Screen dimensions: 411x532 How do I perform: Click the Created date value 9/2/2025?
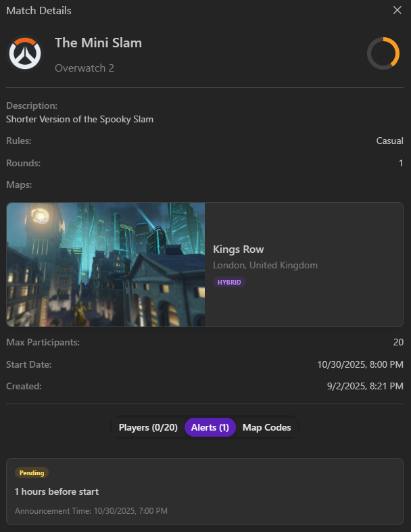tap(364, 386)
